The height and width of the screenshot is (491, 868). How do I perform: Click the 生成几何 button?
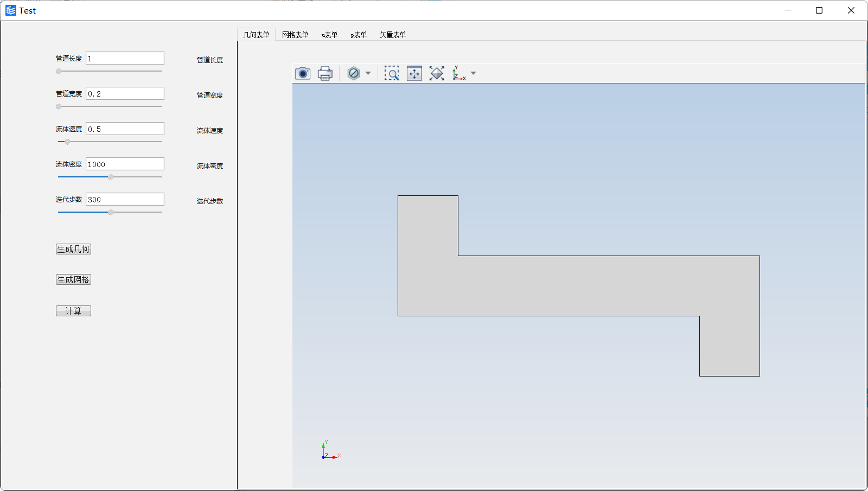(73, 249)
